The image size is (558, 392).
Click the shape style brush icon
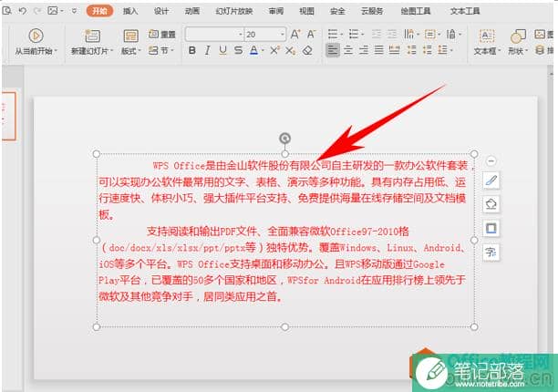[x=491, y=181]
